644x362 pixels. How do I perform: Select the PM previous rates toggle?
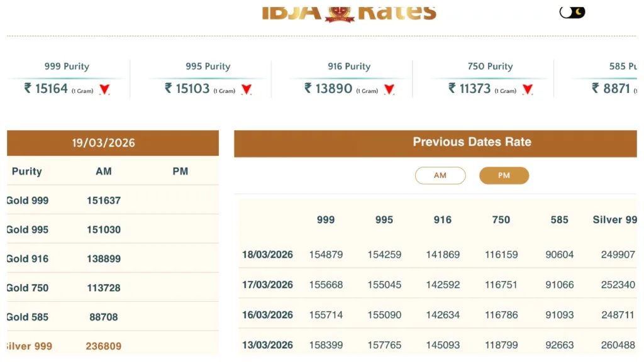[504, 176]
